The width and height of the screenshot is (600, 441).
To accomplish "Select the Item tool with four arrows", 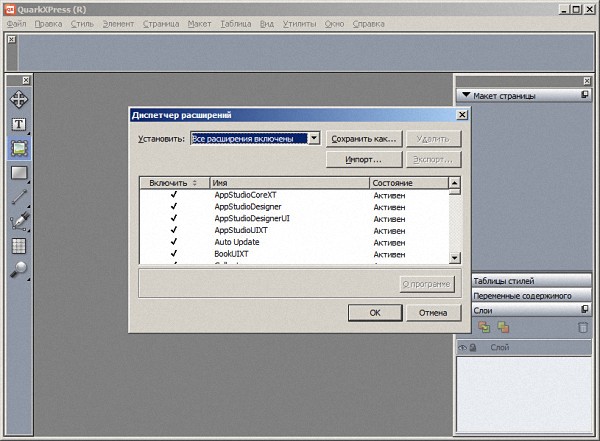I will (19, 99).
